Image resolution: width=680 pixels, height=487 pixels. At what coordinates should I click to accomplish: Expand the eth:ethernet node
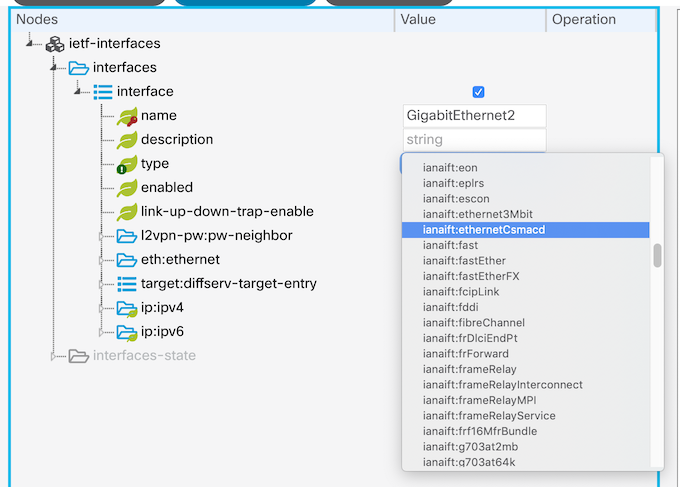click(101, 260)
